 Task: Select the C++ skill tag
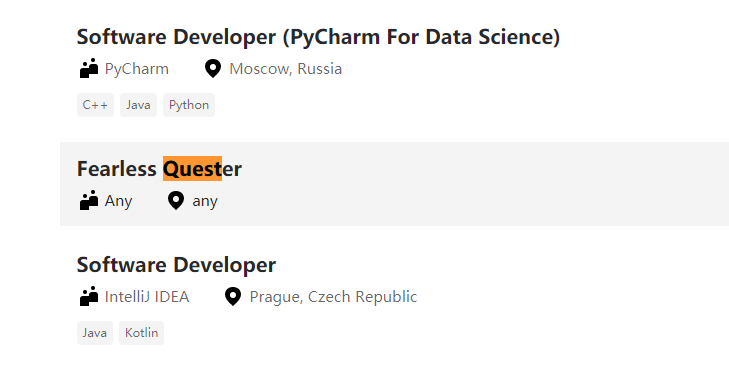(x=95, y=105)
